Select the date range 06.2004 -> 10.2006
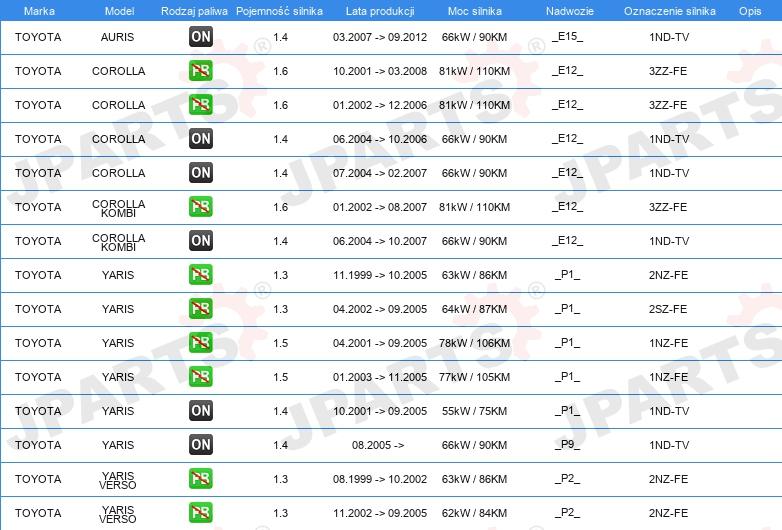This screenshot has width=782, height=530. (x=380, y=139)
